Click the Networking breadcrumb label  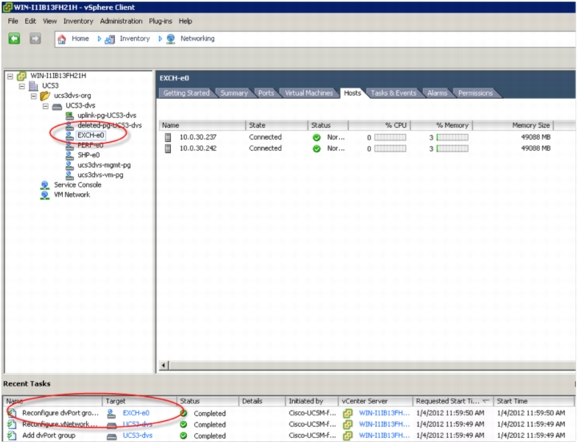click(197, 38)
